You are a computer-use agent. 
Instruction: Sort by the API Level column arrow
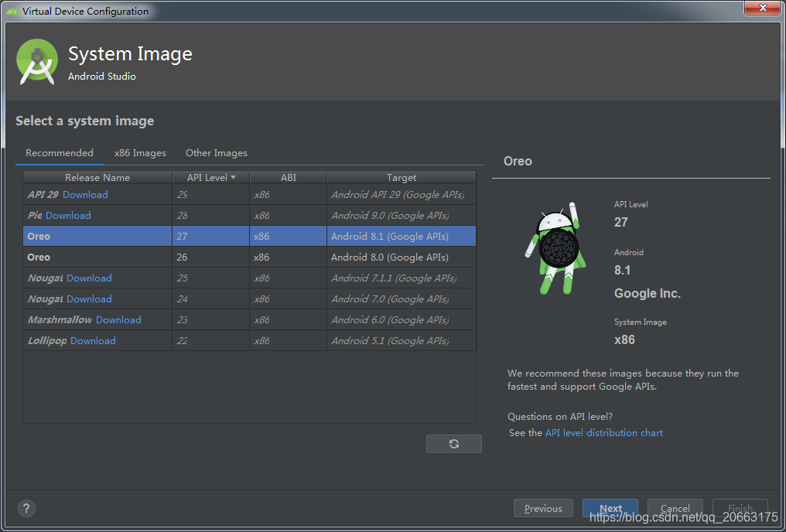point(233,177)
